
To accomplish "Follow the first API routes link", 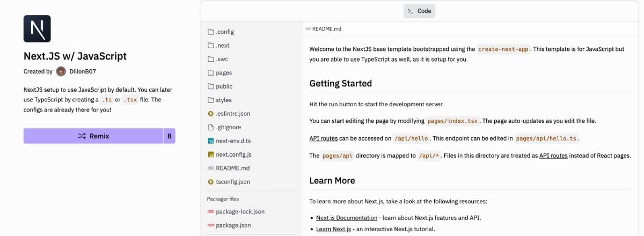I will coord(324,138).
